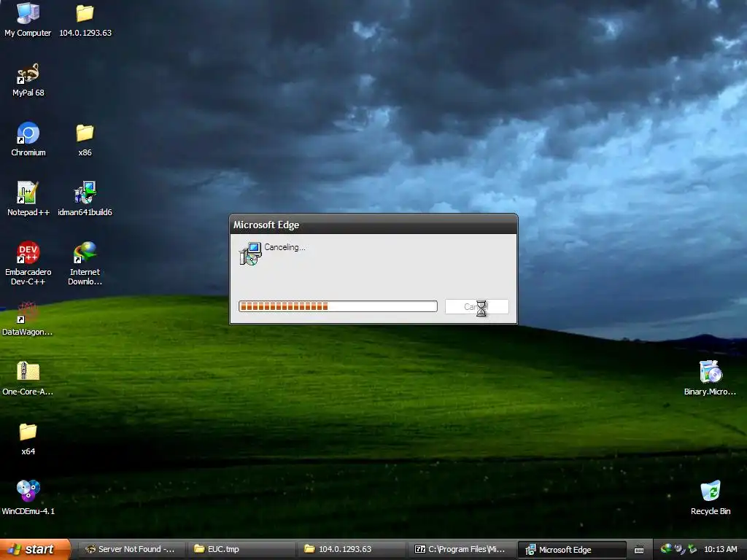Click the Microsoft Edge dialog title bar
This screenshot has width=747, height=560.
[373, 225]
